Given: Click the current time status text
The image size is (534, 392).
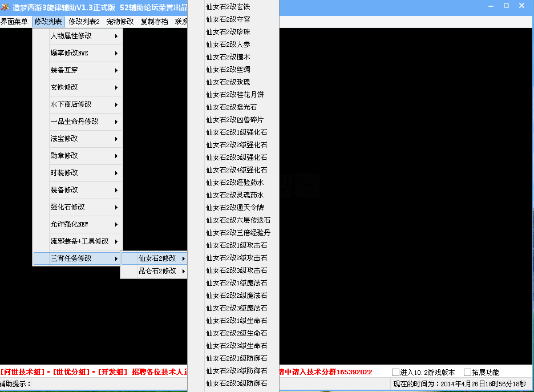Looking at the screenshot, I should 460,384.
